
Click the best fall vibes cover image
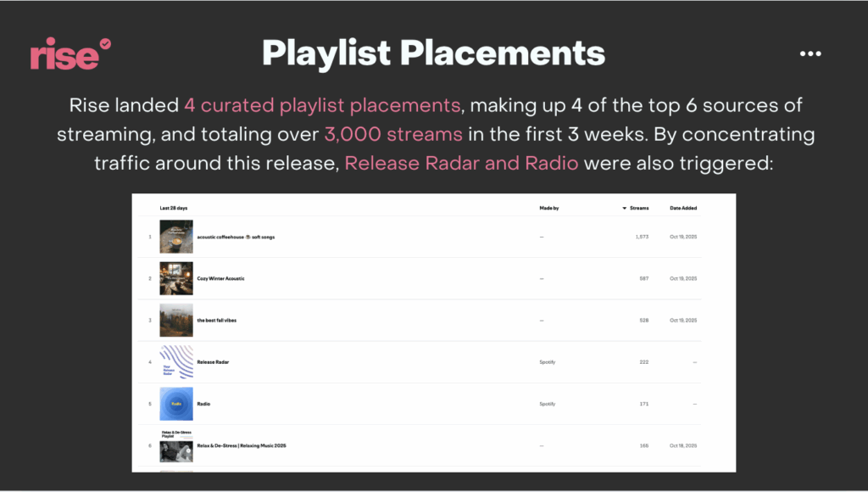point(176,320)
